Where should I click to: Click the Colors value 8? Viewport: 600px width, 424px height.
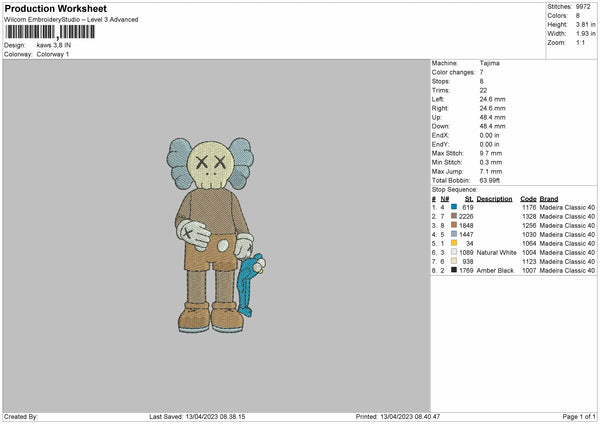578,16
